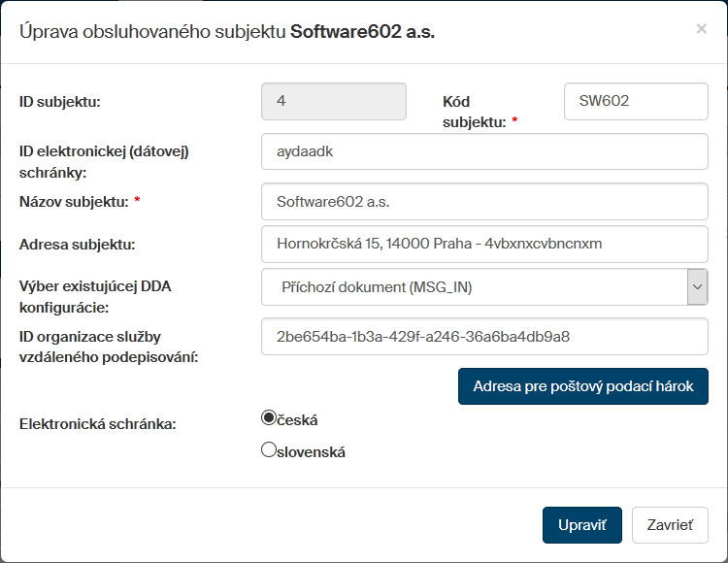Screen dimensions: 728x563
Task: Click the Názov subjektu label
Action: click(x=75, y=202)
